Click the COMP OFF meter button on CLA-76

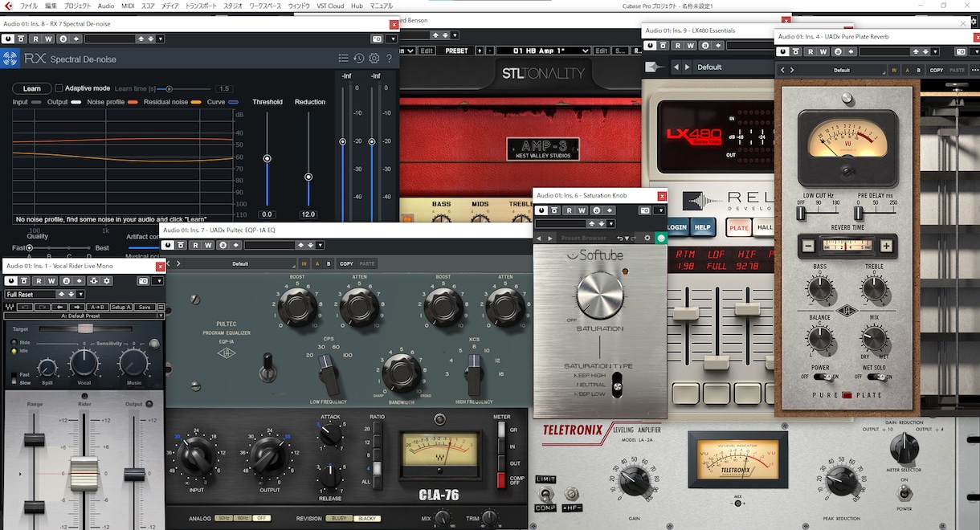pyautogui.click(x=502, y=480)
